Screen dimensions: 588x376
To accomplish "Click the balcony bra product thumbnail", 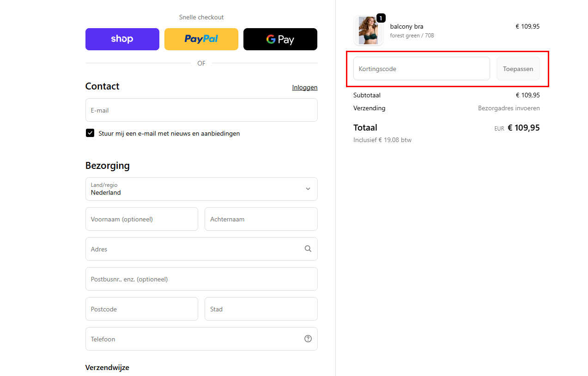I will click(x=368, y=30).
